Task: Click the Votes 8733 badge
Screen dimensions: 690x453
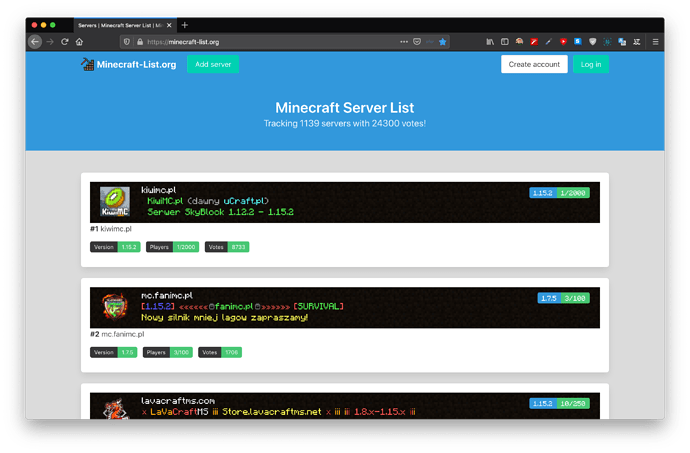Action: point(227,247)
